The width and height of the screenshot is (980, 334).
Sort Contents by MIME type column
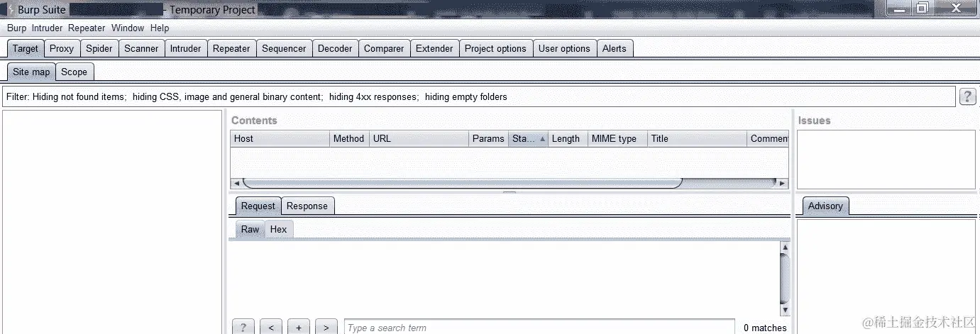618,139
